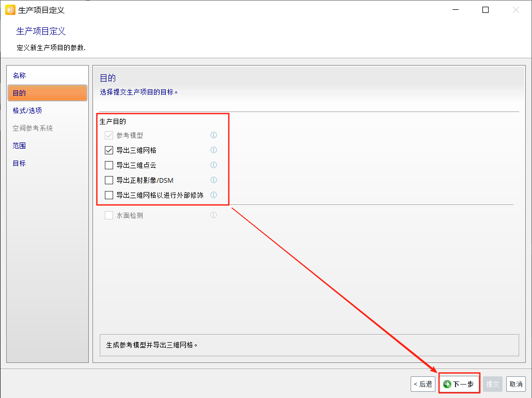Maximize the 生产项目定义 window
Image resolution: width=532 pixels, height=398 pixels.
coord(486,10)
